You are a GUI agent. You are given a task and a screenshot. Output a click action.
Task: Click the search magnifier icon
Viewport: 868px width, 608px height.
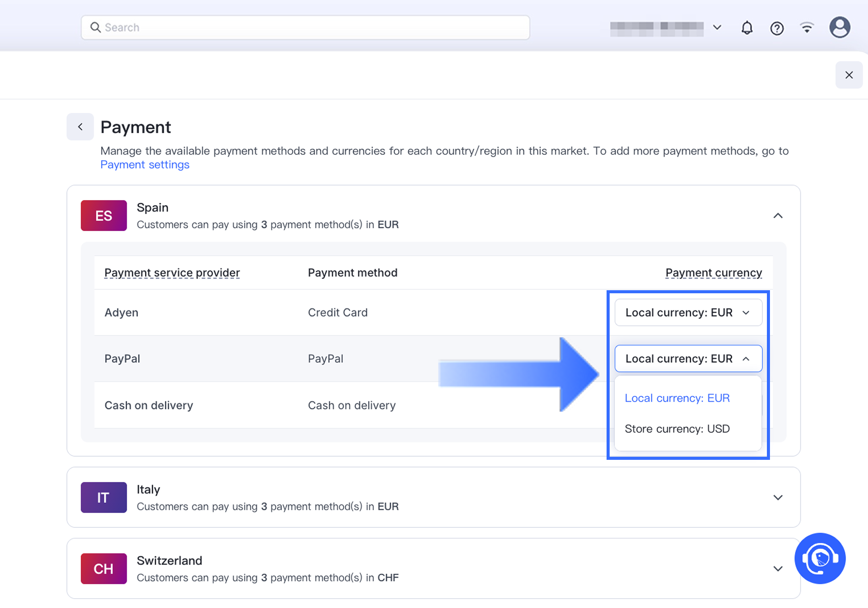tap(95, 28)
